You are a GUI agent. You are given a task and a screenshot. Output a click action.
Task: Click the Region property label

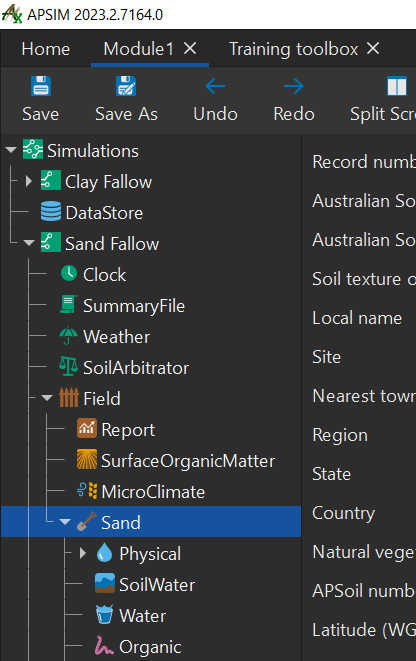click(x=340, y=435)
